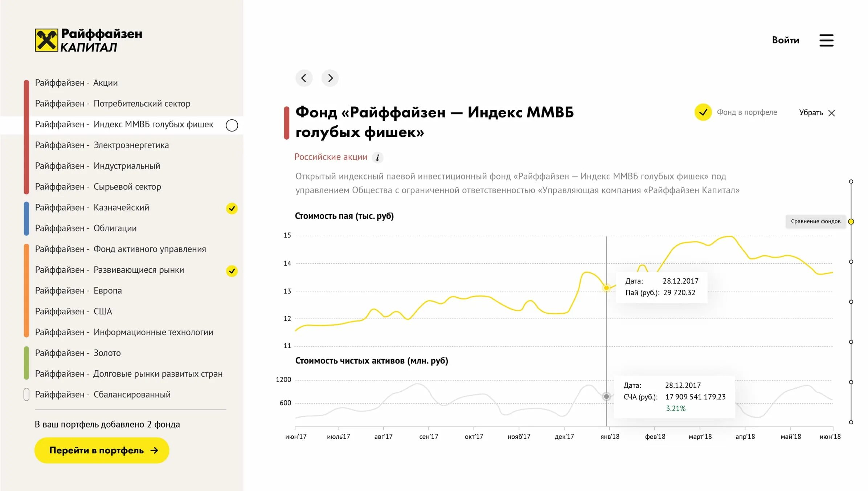Click the Raiffeisen Capital logo
868x491 pixels.
tap(89, 40)
